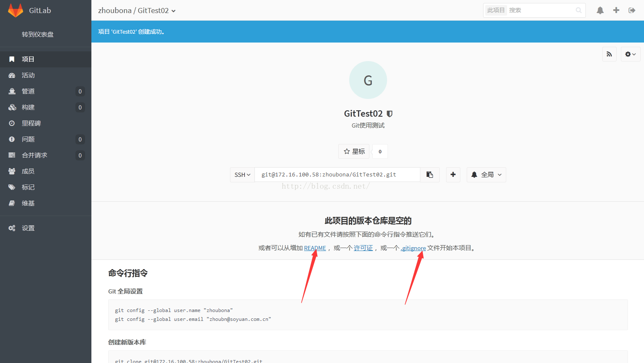Click the .gitignore link
644x363 pixels.
(413, 248)
